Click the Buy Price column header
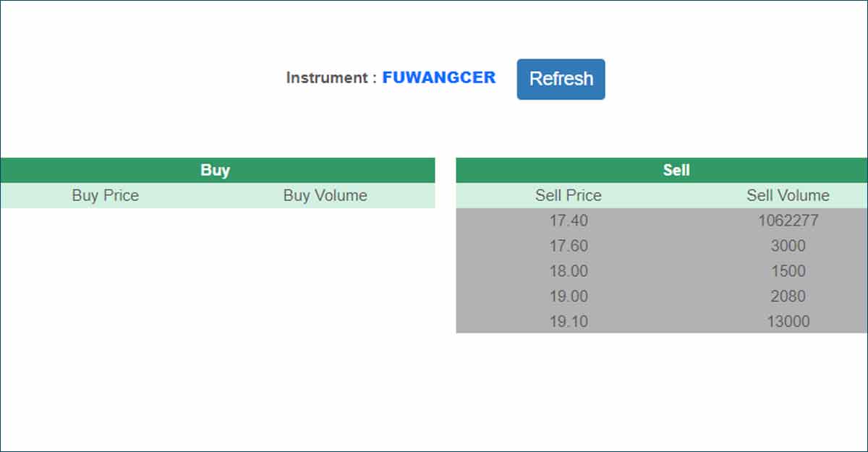 [x=105, y=195]
